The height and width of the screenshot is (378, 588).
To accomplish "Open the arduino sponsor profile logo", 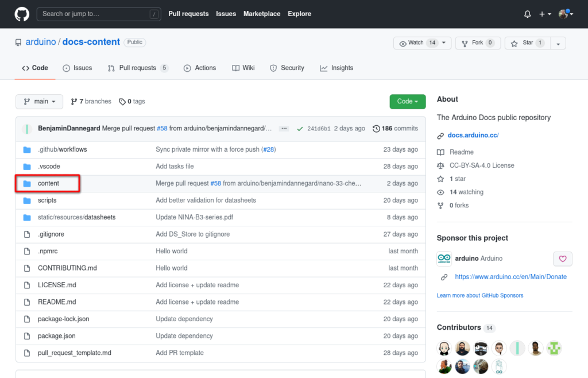I will (x=444, y=259).
